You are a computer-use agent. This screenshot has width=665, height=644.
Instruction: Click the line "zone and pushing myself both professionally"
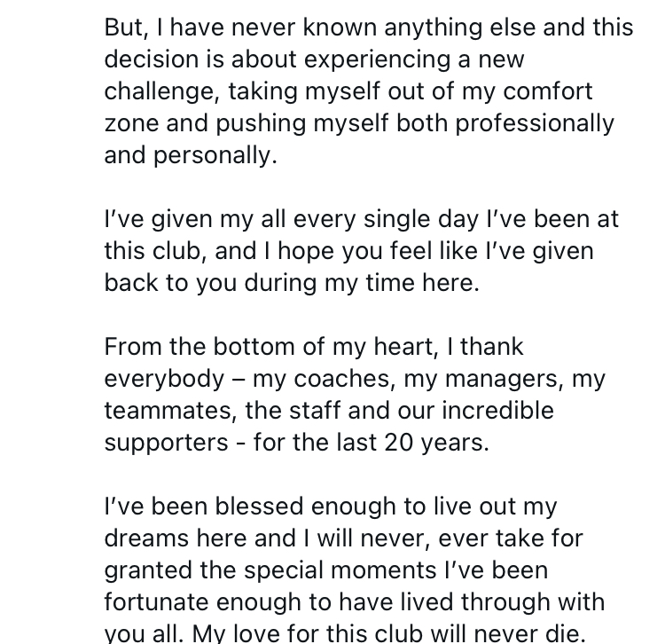click(359, 123)
